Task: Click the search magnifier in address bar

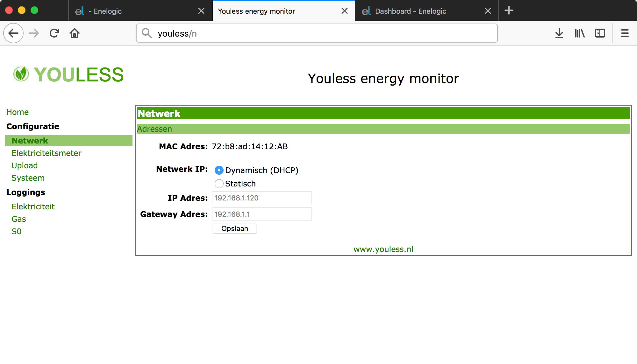Action: pyautogui.click(x=147, y=33)
